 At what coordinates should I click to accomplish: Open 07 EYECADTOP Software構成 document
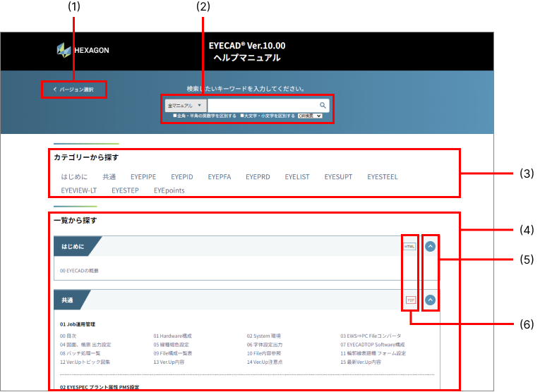[373, 345]
